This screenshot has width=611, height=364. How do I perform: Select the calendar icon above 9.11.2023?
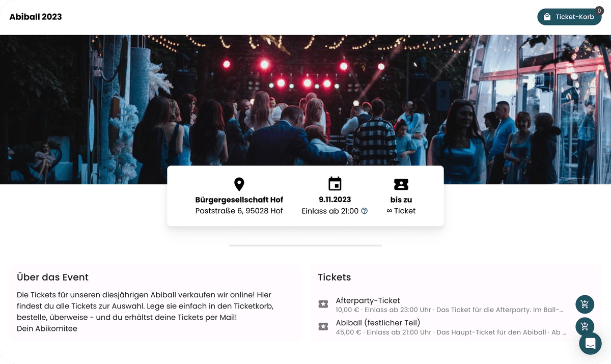pos(334,184)
